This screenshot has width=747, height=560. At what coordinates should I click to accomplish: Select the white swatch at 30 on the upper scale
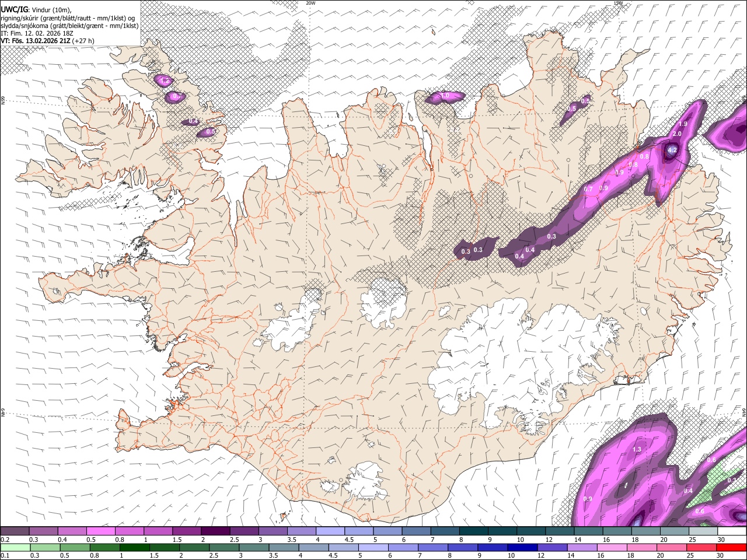[x=731, y=531]
